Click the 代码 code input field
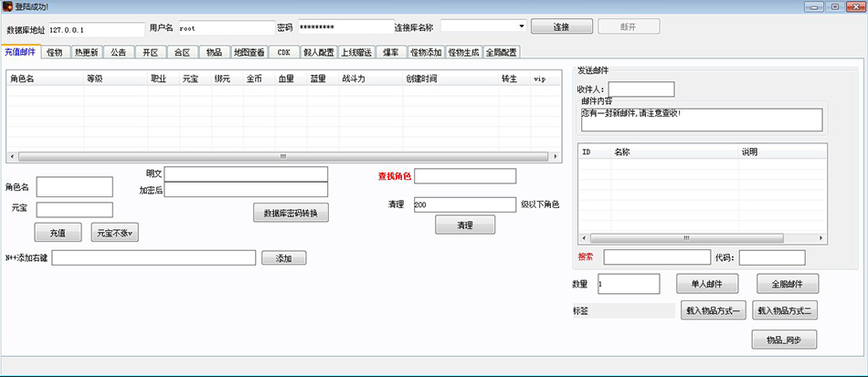Image resolution: width=868 pixels, height=377 pixels. [x=772, y=257]
